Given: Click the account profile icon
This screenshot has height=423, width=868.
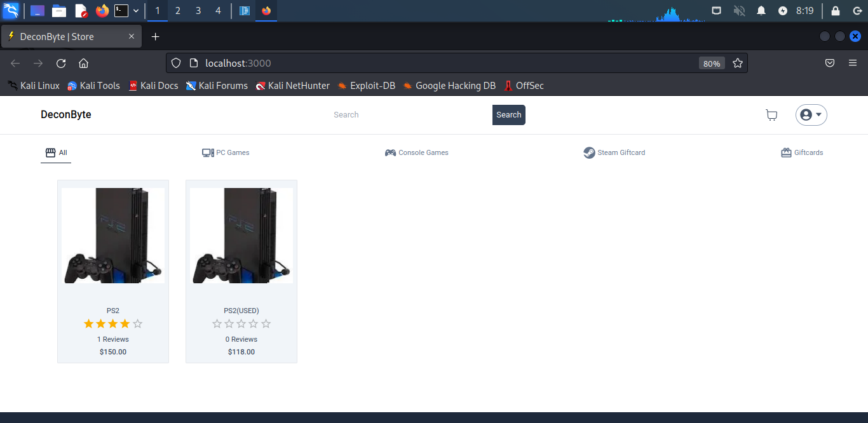Looking at the screenshot, I should (x=806, y=115).
